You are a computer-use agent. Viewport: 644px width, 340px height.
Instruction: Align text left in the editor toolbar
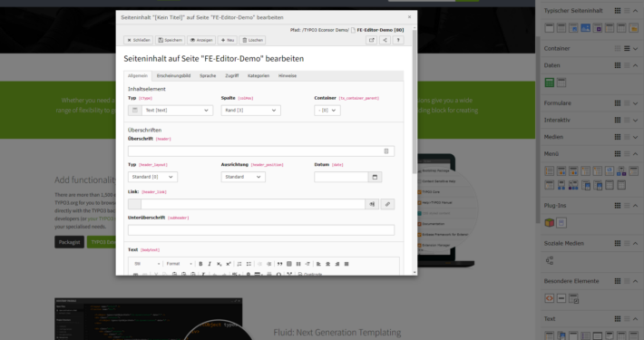[x=318, y=264]
